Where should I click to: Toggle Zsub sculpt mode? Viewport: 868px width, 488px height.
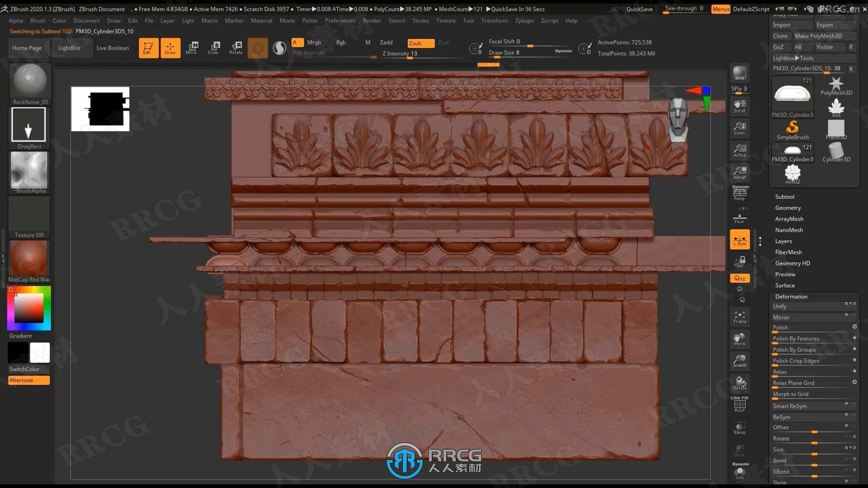pos(420,43)
